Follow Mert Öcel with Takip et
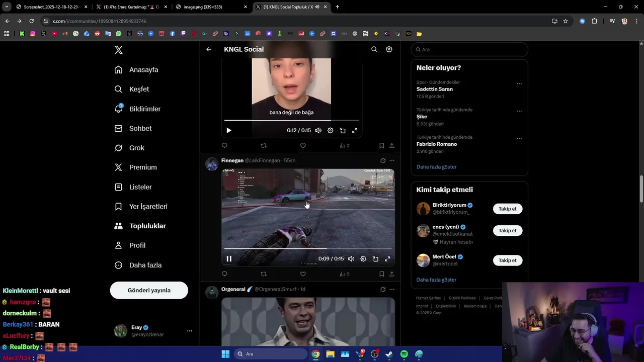 click(x=508, y=260)
